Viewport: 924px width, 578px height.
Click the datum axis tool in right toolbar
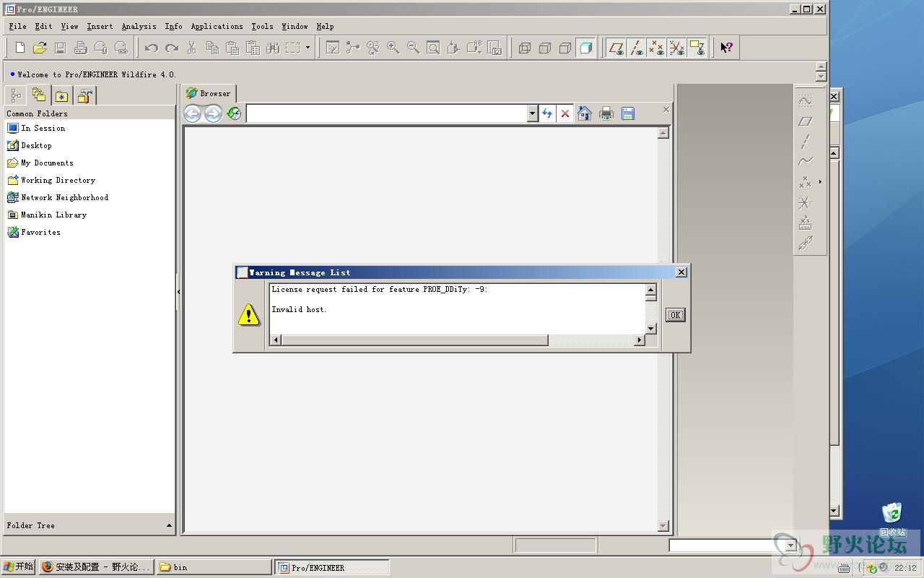pyautogui.click(x=806, y=142)
